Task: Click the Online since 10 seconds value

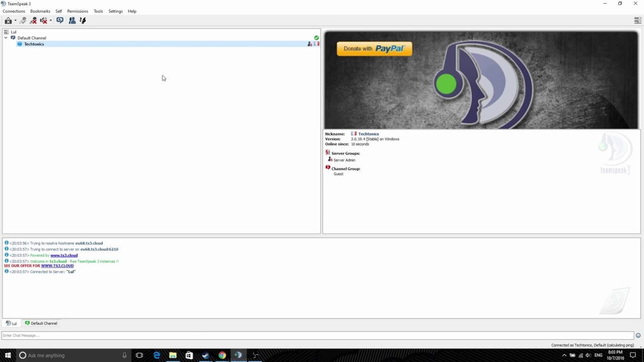Action: point(360,144)
